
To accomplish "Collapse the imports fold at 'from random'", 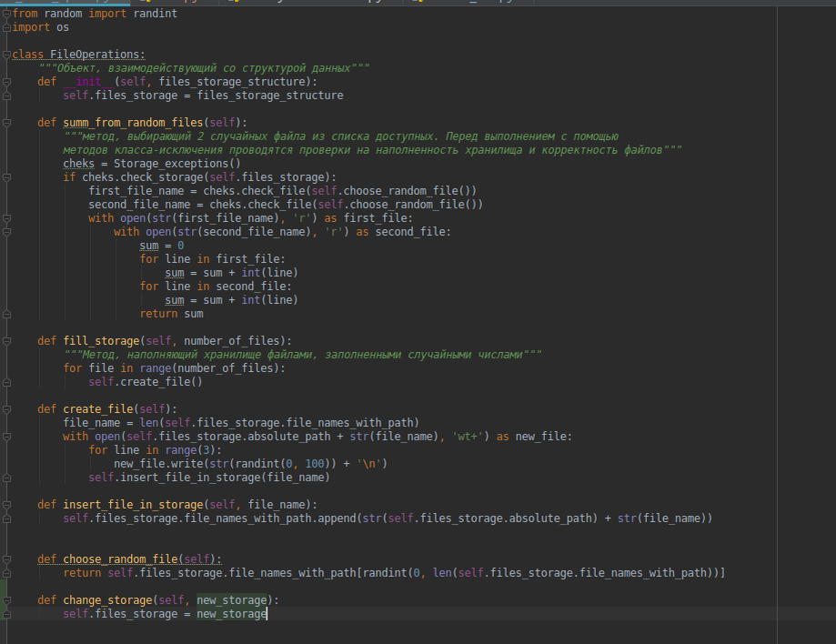I will [x=6, y=14].
